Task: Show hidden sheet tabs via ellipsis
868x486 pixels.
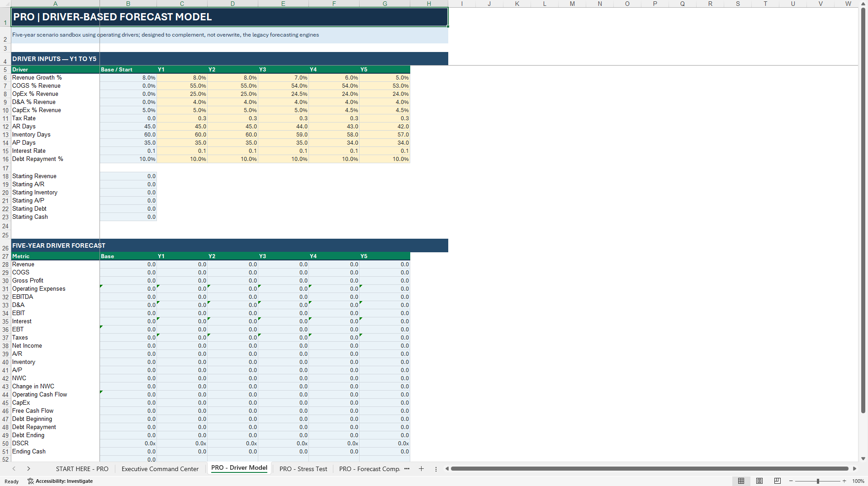Action: click(x=407, y=469)
